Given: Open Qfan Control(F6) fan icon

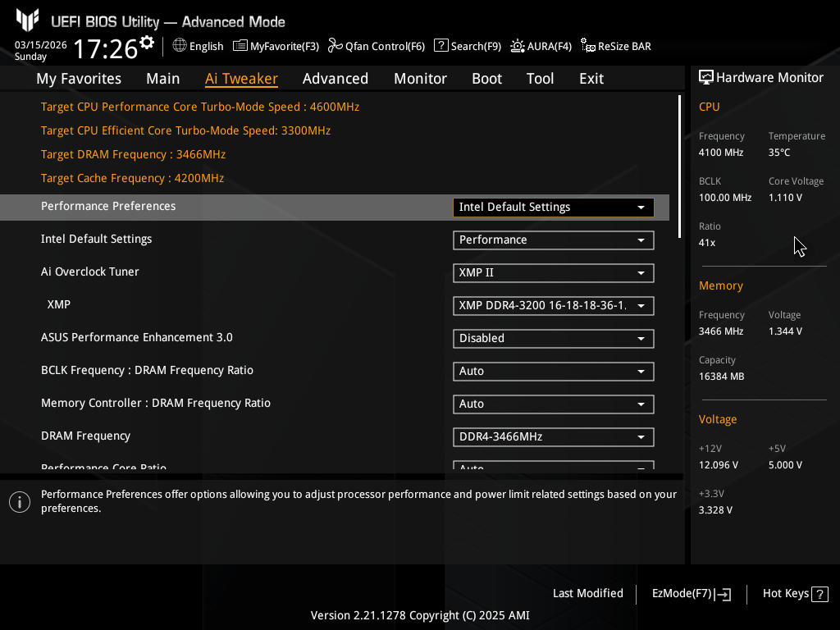Looking at the screenshot, I should pos(336,46).
